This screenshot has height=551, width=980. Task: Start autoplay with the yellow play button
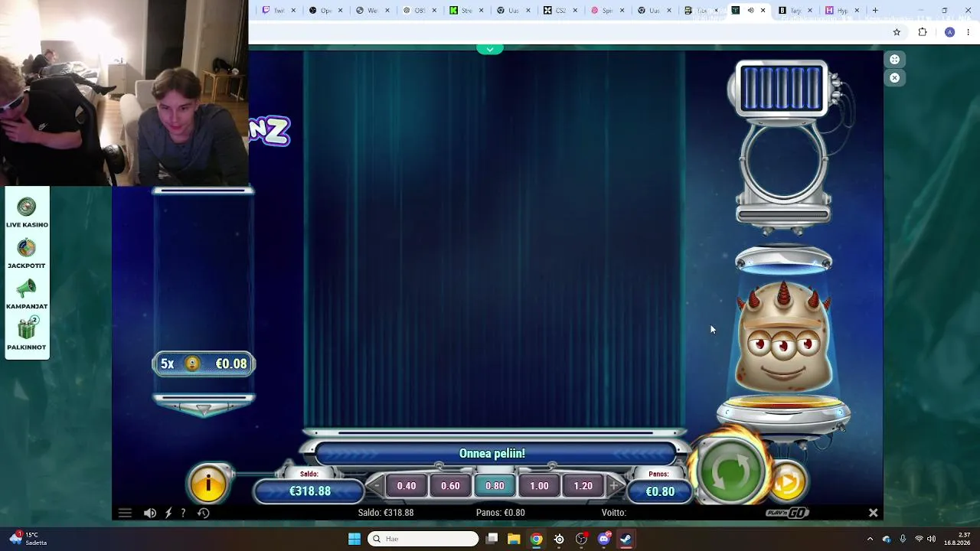coord(787,481)
